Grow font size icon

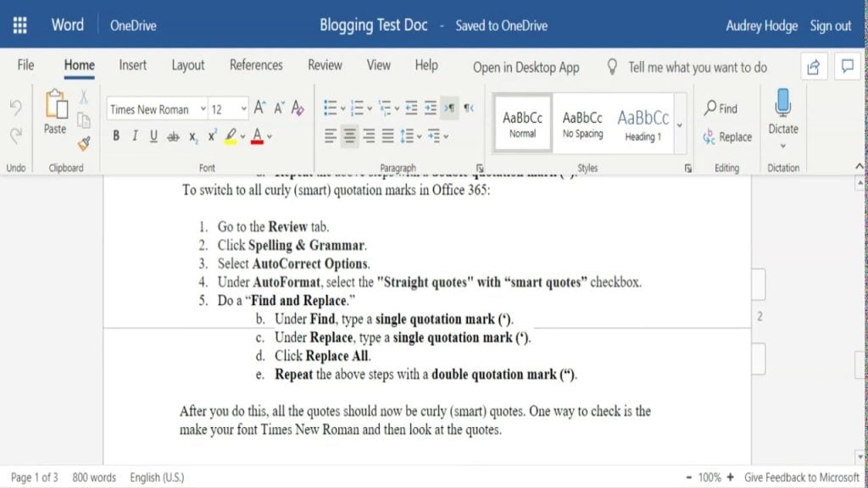pos(259,108)
